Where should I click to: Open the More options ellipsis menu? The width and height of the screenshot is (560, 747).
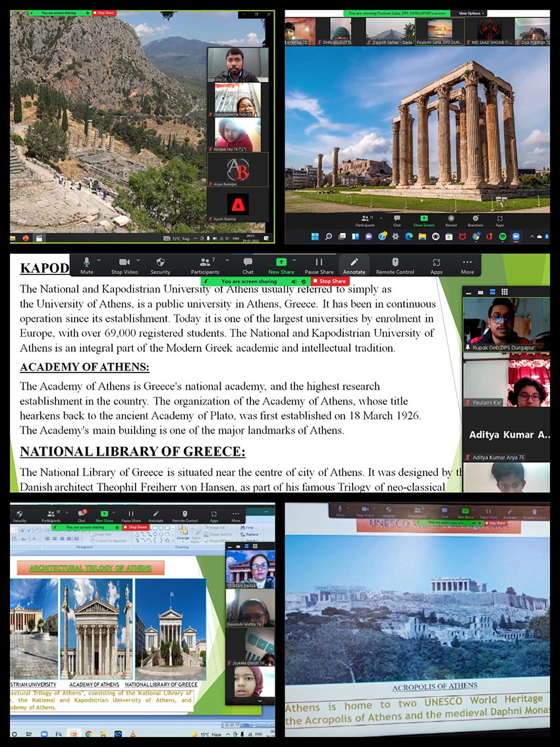pyautogui.click(x=467, y=265)
